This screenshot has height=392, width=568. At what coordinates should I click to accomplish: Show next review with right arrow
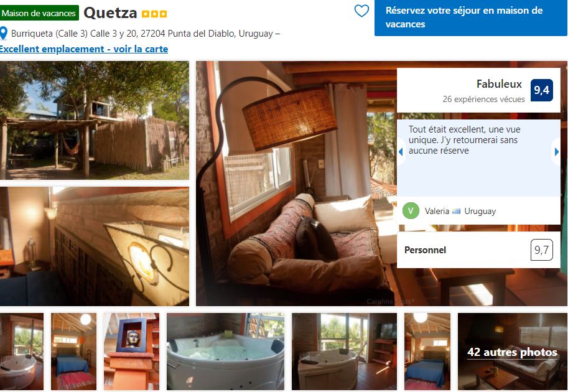point(556,152)
